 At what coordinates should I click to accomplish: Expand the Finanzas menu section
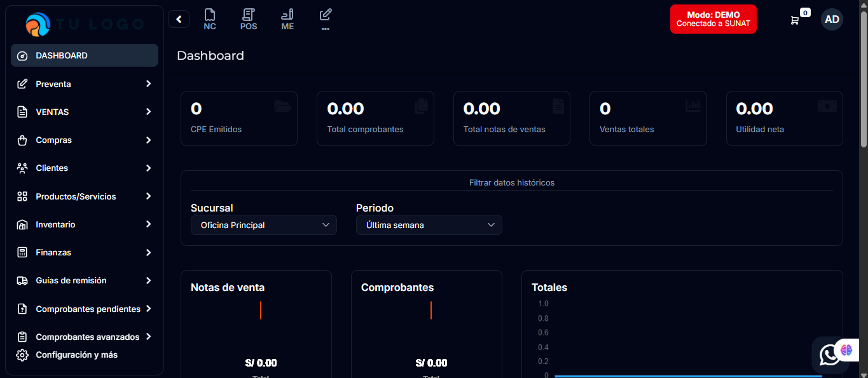pos(85,252)
